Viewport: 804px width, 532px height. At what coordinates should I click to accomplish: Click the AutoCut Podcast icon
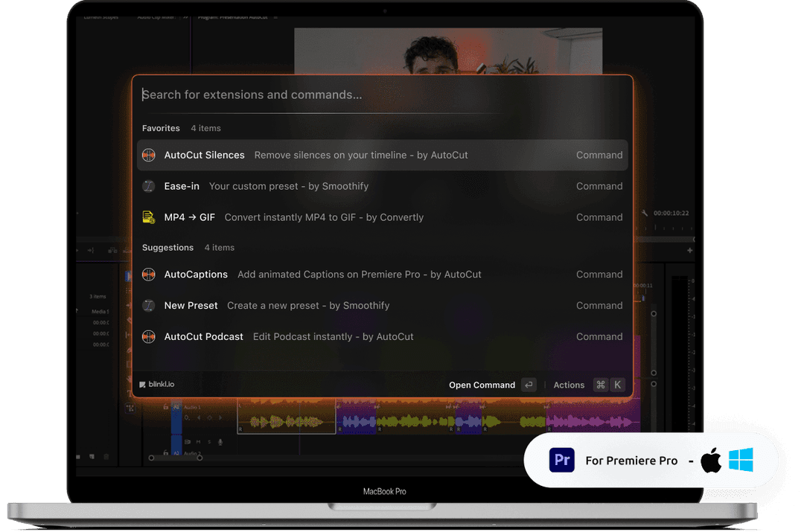tap(149, 337)
